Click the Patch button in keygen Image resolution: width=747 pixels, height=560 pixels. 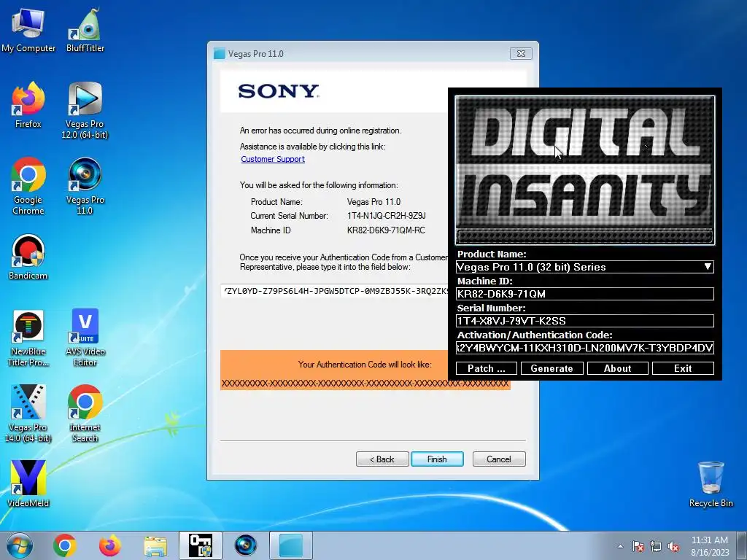pos(487,368)
